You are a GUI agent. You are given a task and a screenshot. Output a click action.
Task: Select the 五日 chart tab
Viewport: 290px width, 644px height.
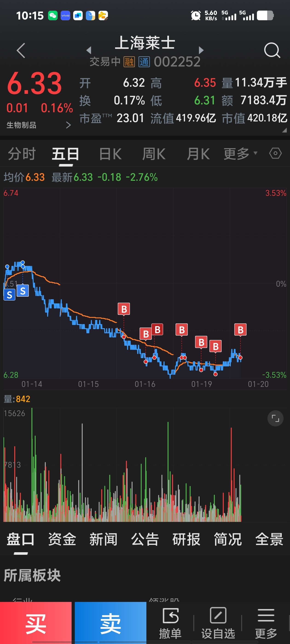point(66,153)
